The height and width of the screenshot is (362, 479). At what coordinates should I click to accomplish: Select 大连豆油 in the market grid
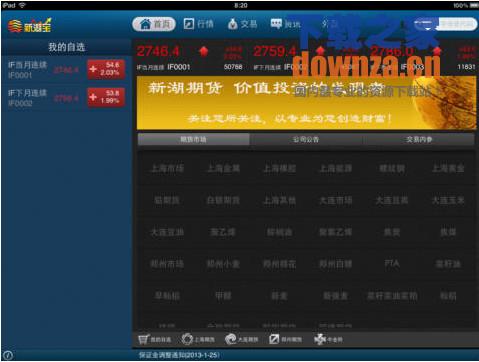click(x=167, y=232)
